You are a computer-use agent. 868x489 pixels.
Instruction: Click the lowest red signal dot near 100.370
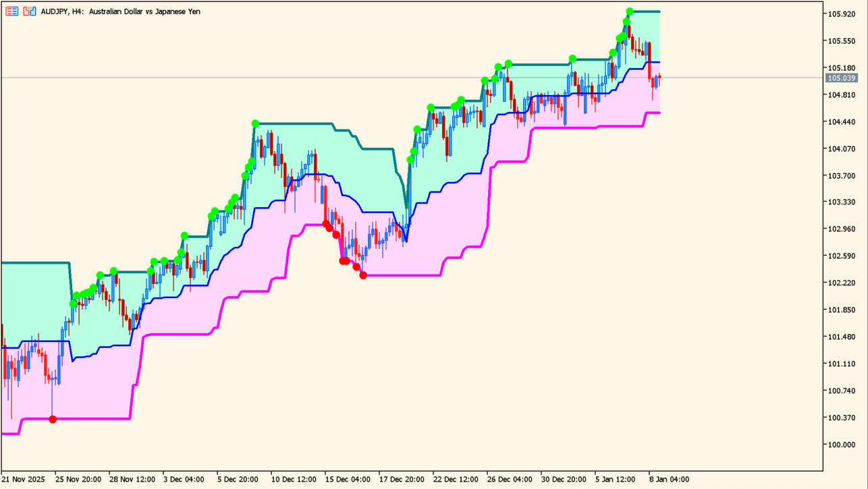(53, 420)
